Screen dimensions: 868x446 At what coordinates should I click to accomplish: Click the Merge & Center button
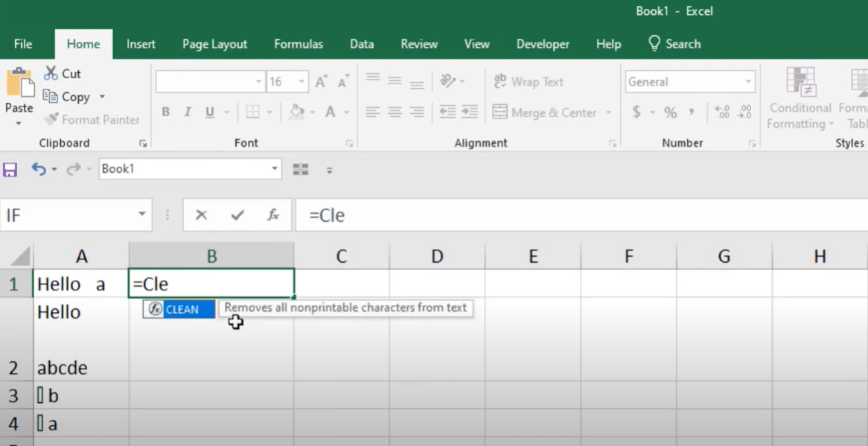pyautogui.click(x=545, y=113)
